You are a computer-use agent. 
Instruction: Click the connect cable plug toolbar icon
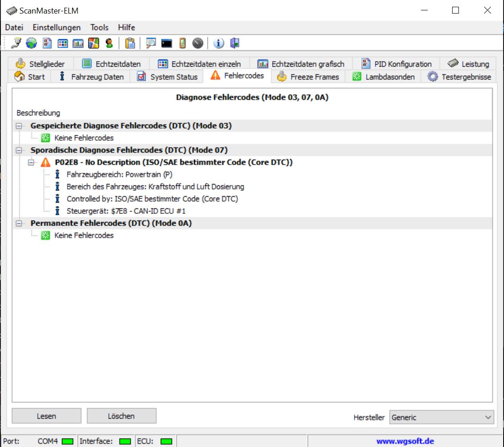tap(16, 43)
